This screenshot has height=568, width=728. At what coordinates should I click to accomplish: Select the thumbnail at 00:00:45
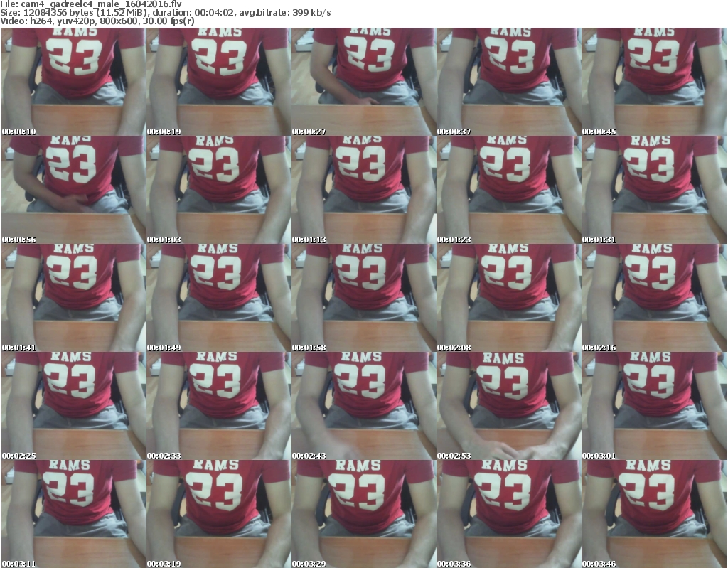click(654, 82)
